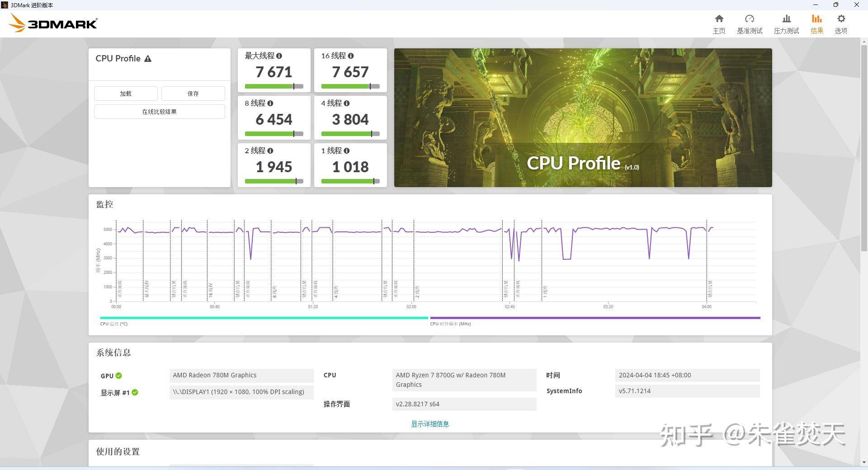
Task: Click the info icon beside 8 线程
Action: click(270, 103)
